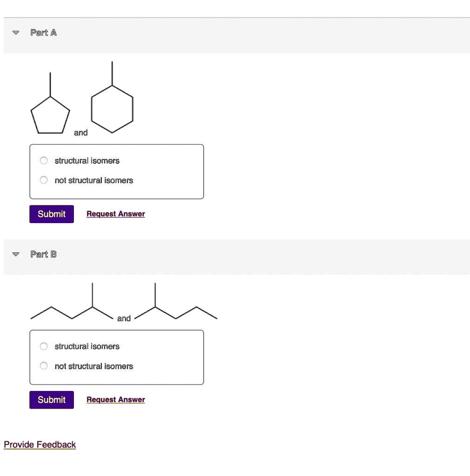
Task: Click inside Part A's answer option box
Action: (x=116, y=171)
